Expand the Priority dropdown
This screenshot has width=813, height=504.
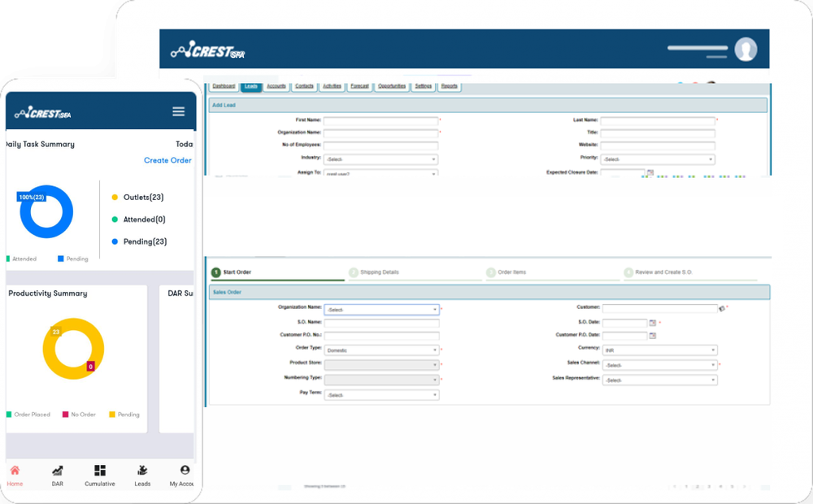point(658,159)
